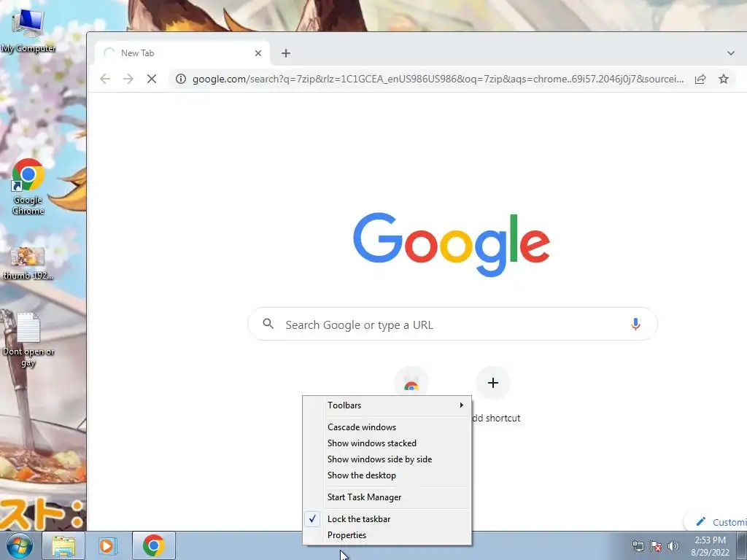Click the Add shortcut plus tile
The width and height of the screenshot is (747, 560).
493,383
